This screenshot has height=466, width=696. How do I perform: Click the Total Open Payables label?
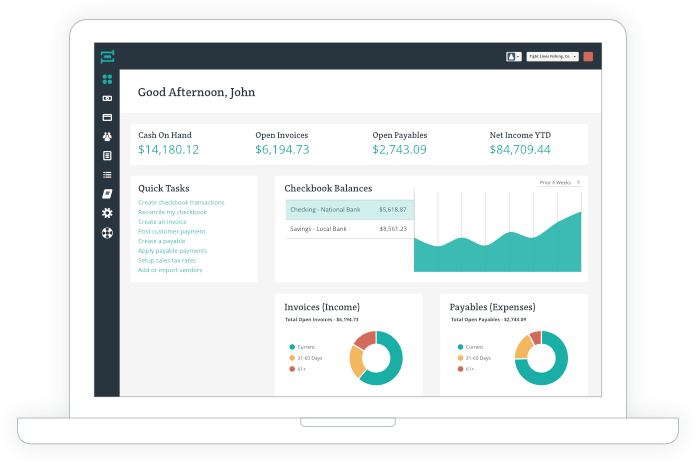[488, 320]
